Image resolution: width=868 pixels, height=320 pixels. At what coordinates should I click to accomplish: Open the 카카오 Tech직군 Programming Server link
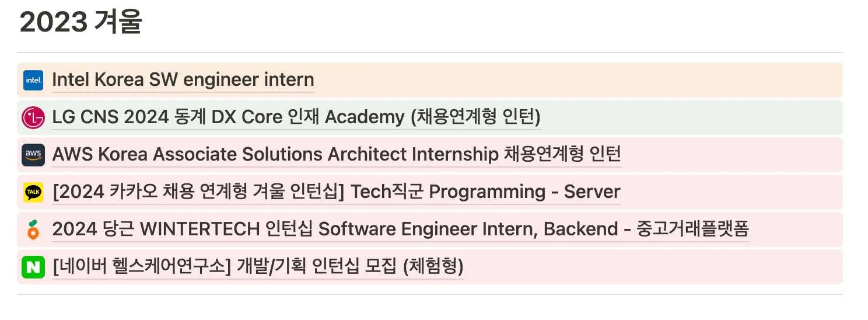click(336, 192)
